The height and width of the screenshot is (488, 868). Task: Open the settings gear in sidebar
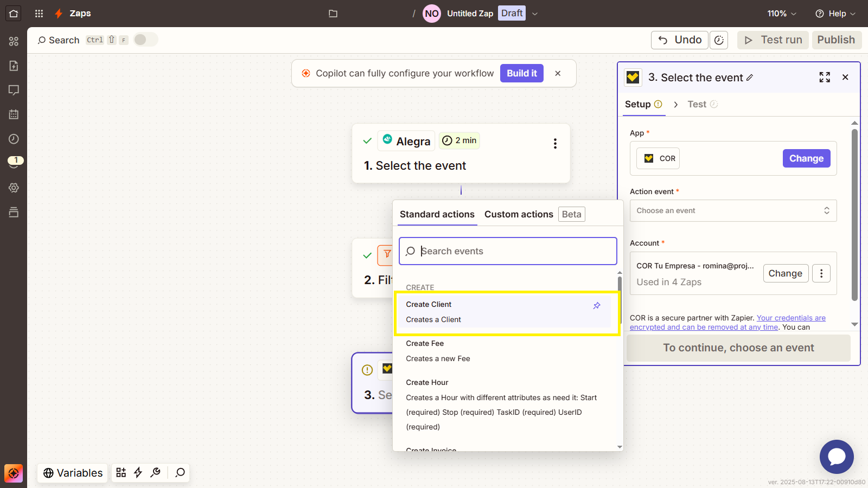point(14,188)
